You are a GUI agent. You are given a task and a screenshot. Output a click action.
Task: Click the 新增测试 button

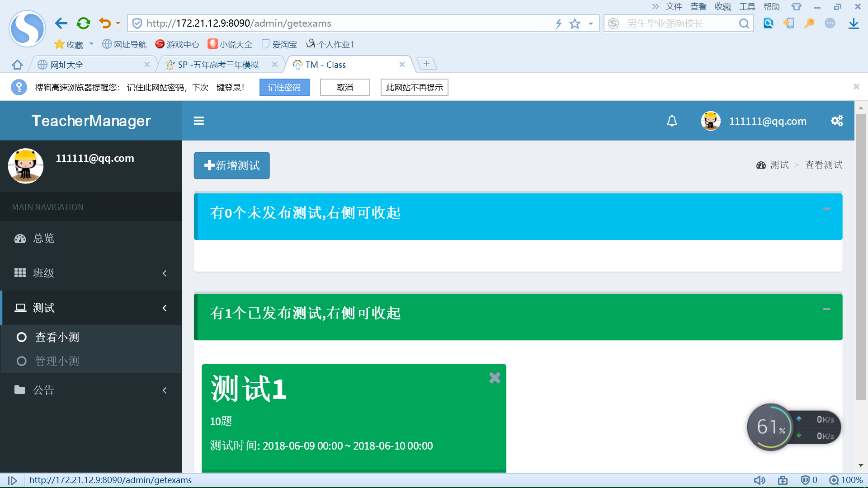[231, 165]
